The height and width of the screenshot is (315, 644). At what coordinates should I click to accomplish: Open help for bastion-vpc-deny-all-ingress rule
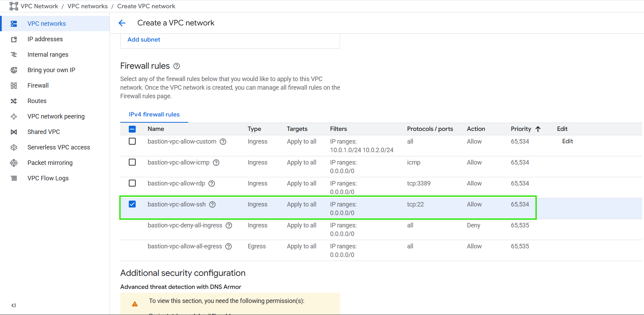tap(229, 225)
